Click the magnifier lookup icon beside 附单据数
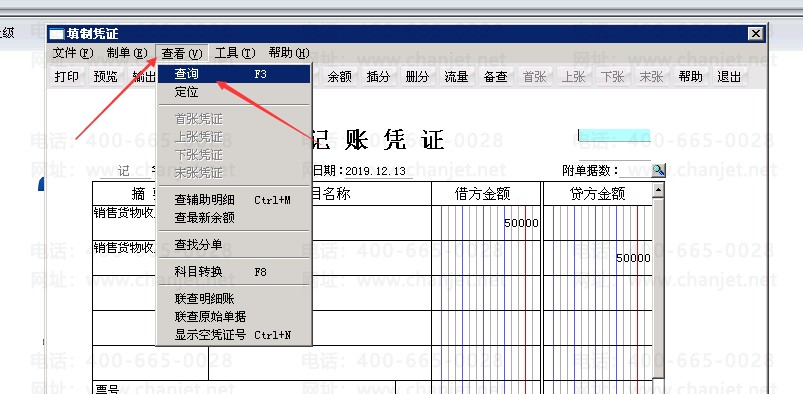Viewport: 803px width, 394px height. coord(658,171)
